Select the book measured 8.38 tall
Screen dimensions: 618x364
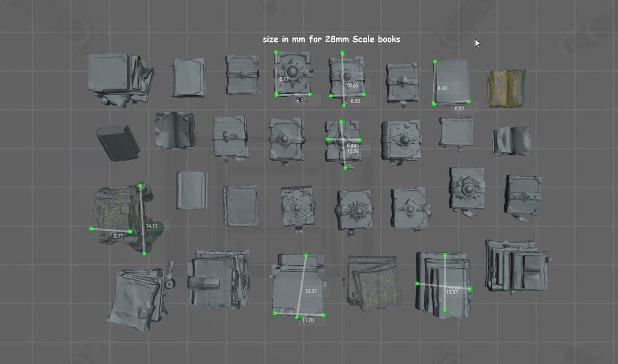click(452, 82)
